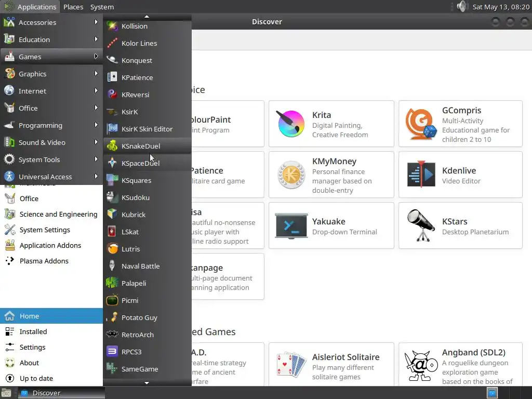Launch KSnakeDuel game
The image size is (532, 399).
point(147,146)
